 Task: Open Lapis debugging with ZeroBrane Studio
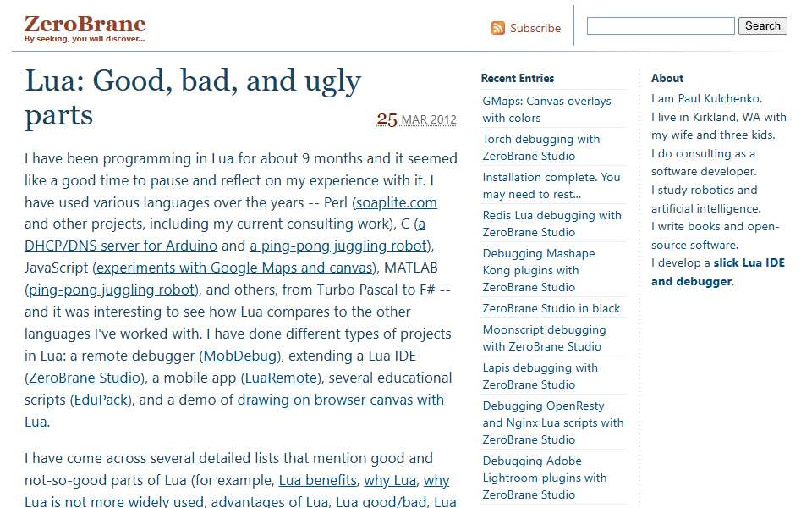pyautogui.click(x=540, y=376)
